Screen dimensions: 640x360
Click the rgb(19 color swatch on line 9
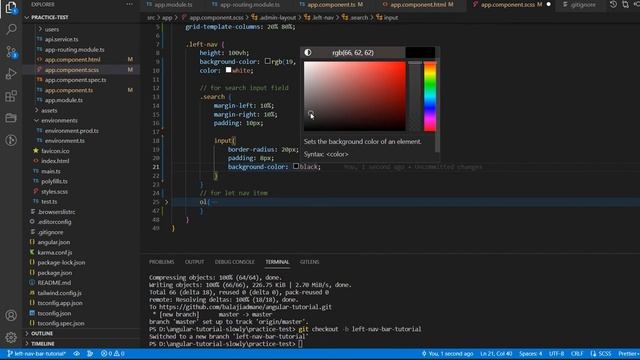[268, 61]
